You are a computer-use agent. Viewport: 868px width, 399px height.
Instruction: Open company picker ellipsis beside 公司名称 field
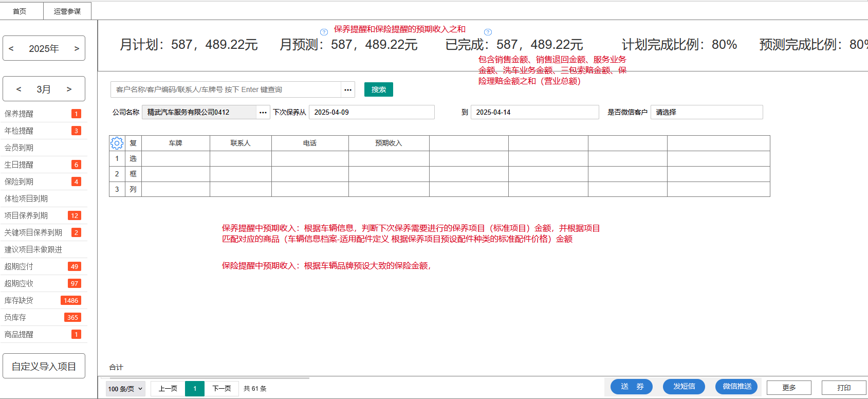point(263,112)
